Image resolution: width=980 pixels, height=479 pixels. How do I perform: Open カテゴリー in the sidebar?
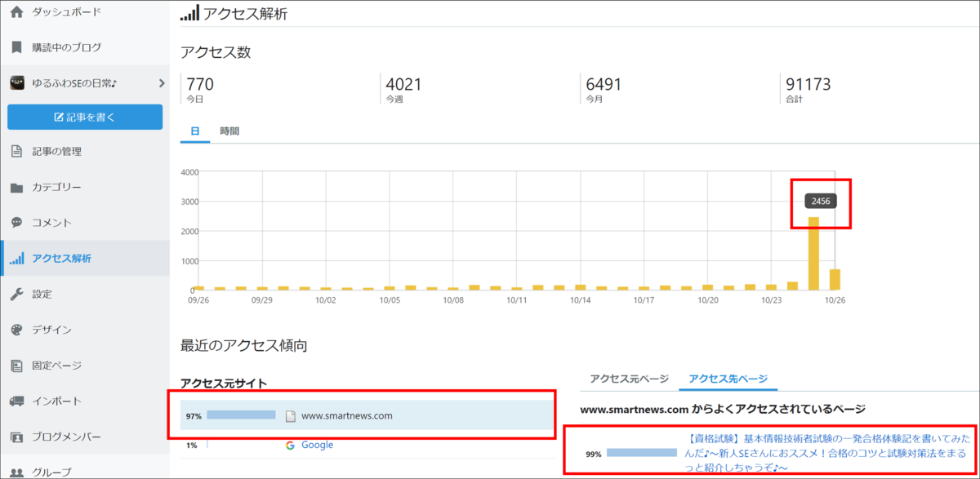click(x=56, y=187)
